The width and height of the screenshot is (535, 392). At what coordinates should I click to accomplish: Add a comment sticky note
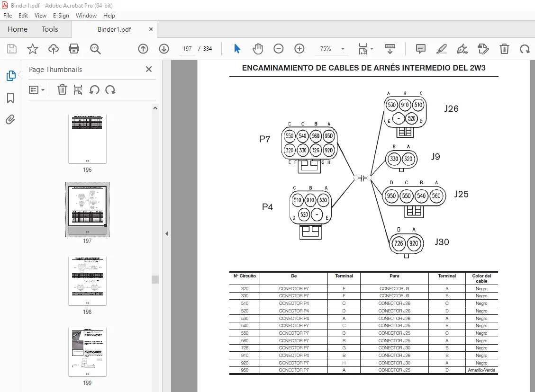tap(421, 49)
